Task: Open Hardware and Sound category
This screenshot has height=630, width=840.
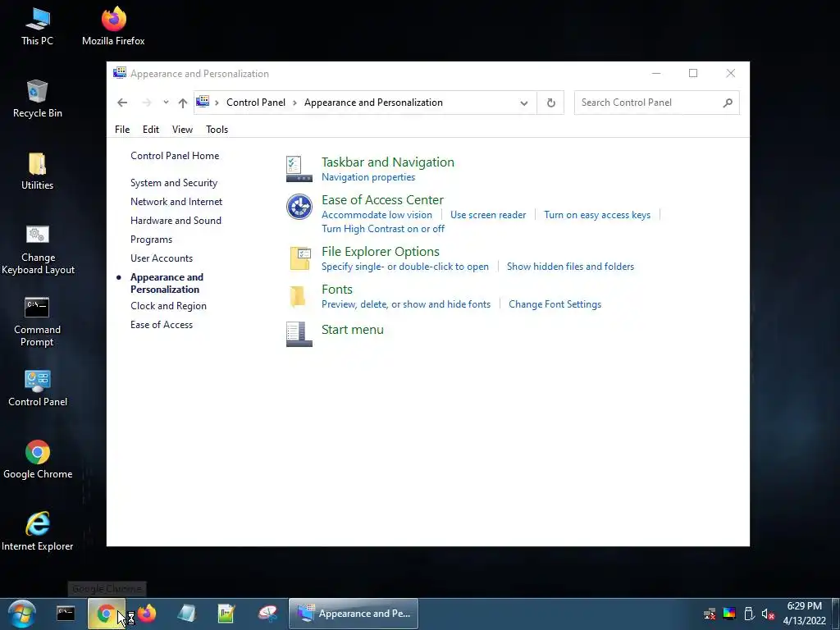Action: 176,221
